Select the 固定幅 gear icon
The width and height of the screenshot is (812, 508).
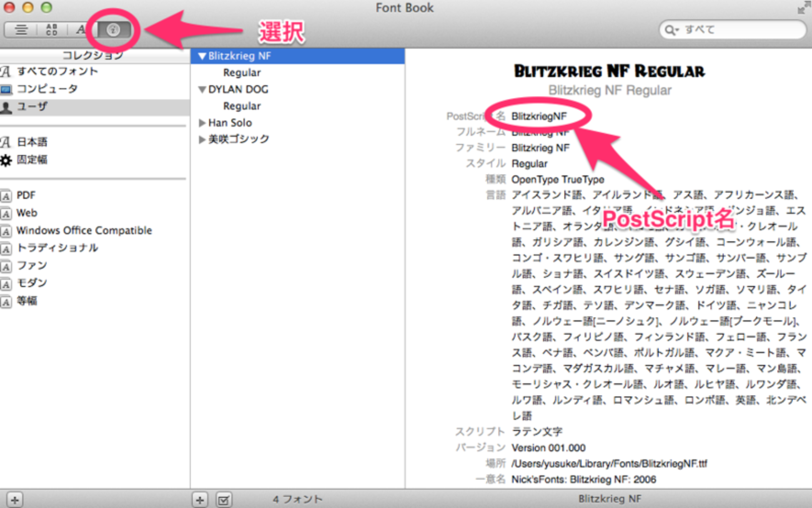click(x=6, y=160)
